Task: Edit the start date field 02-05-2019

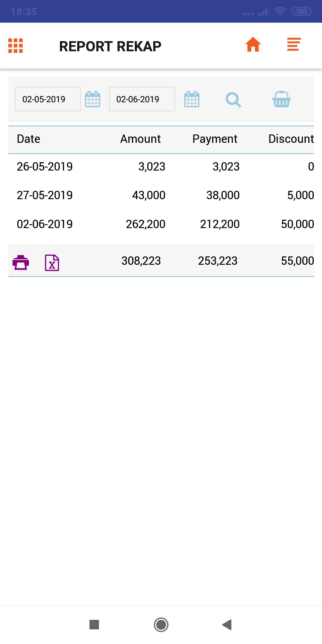Action: click(48, 99)
